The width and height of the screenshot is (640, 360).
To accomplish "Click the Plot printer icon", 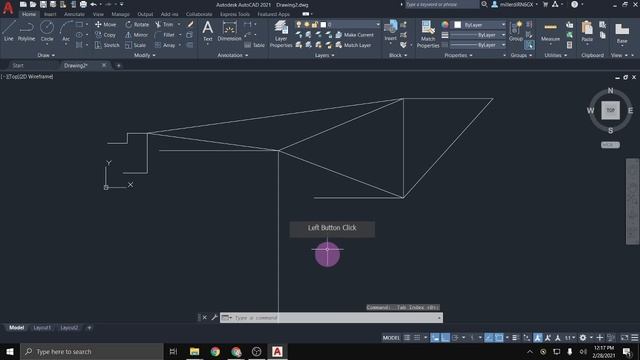I will (83, 4).
